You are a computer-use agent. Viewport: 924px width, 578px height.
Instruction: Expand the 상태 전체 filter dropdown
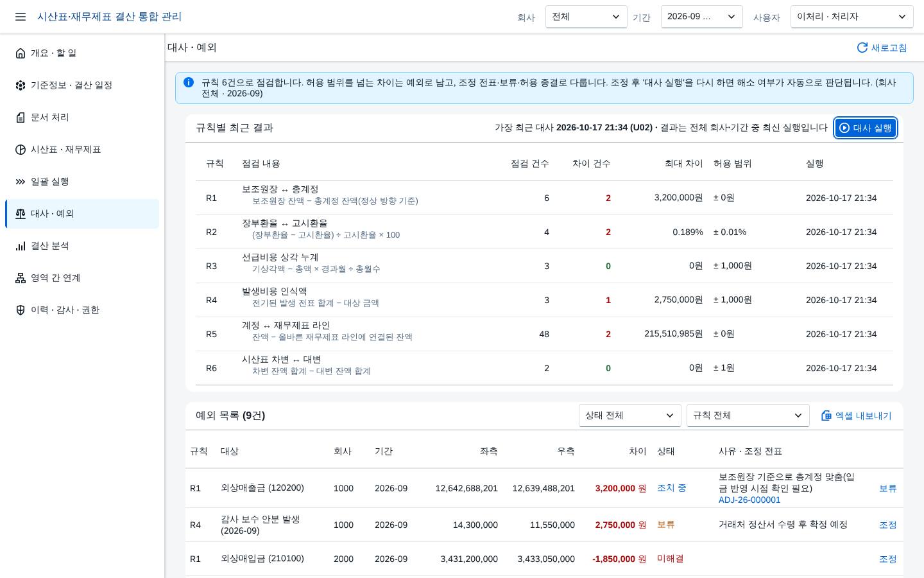(629, 416)
